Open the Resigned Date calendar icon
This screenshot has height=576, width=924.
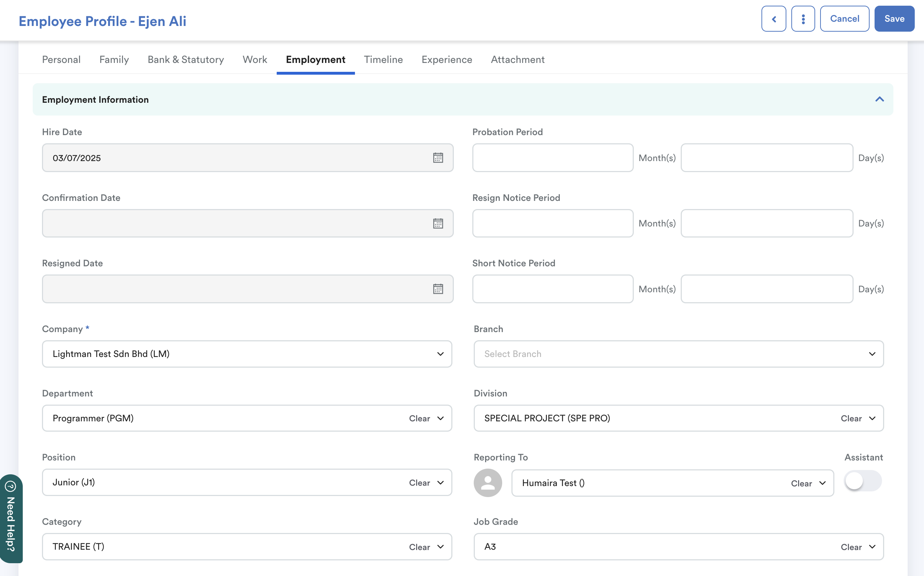coord(438,289)
